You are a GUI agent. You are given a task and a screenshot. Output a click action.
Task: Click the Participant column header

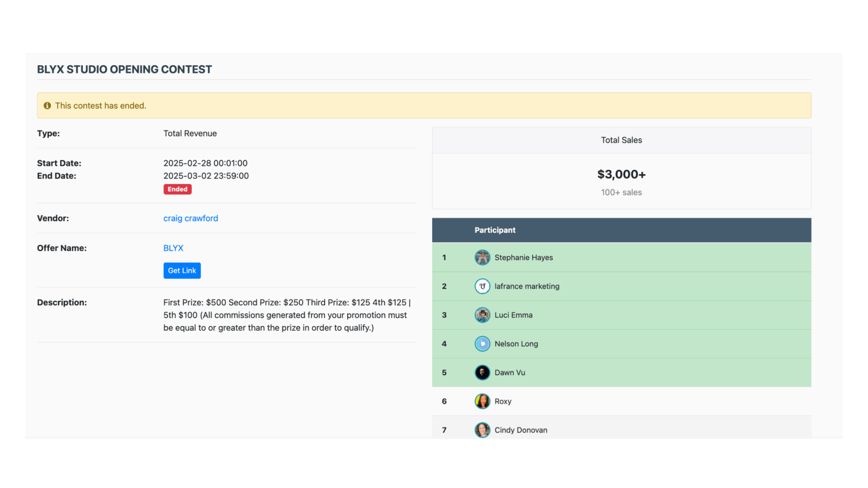click(495, 230)
